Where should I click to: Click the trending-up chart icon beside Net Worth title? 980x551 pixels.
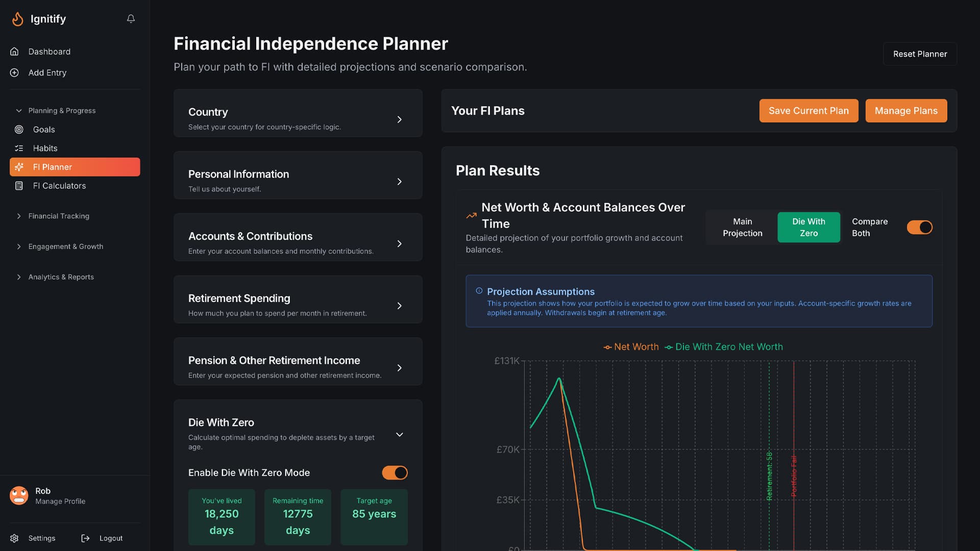471,216
